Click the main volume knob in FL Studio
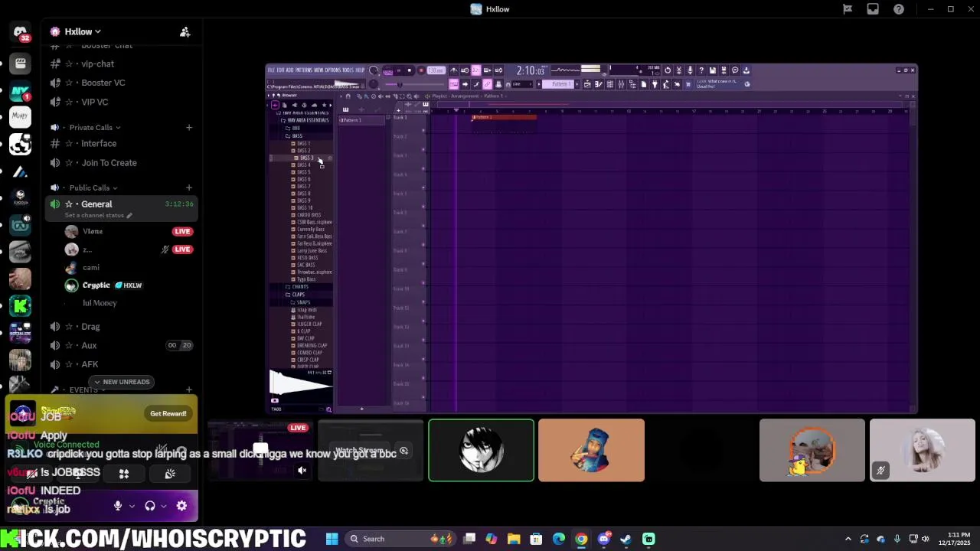The image size is (980, 551). click(x=374, y=70)
